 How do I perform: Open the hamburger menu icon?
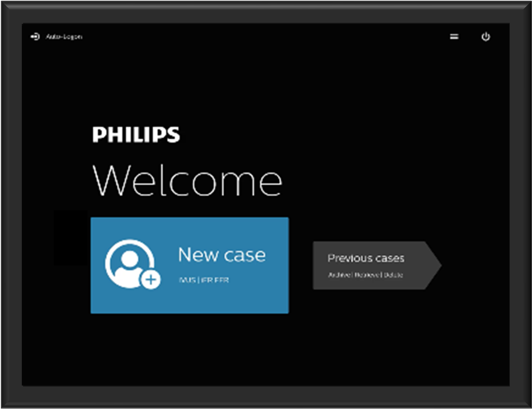[454, 36]
